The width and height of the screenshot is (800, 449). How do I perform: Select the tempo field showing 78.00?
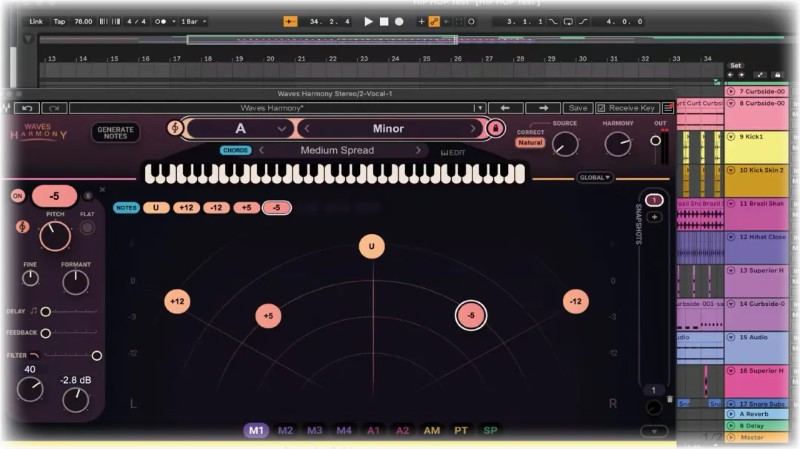83,21
